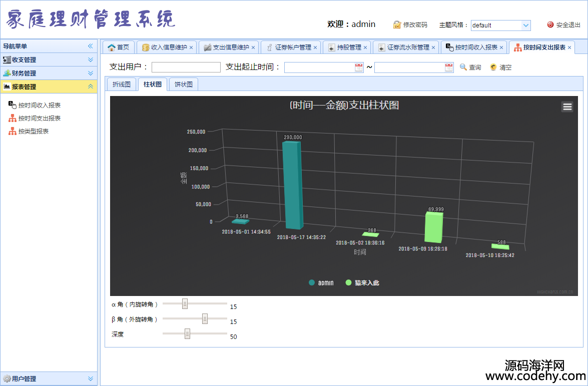Viewport: 588px width, 386px height.
Task: Close the 收入信息维护 tab
Action: tap(191, 47)
